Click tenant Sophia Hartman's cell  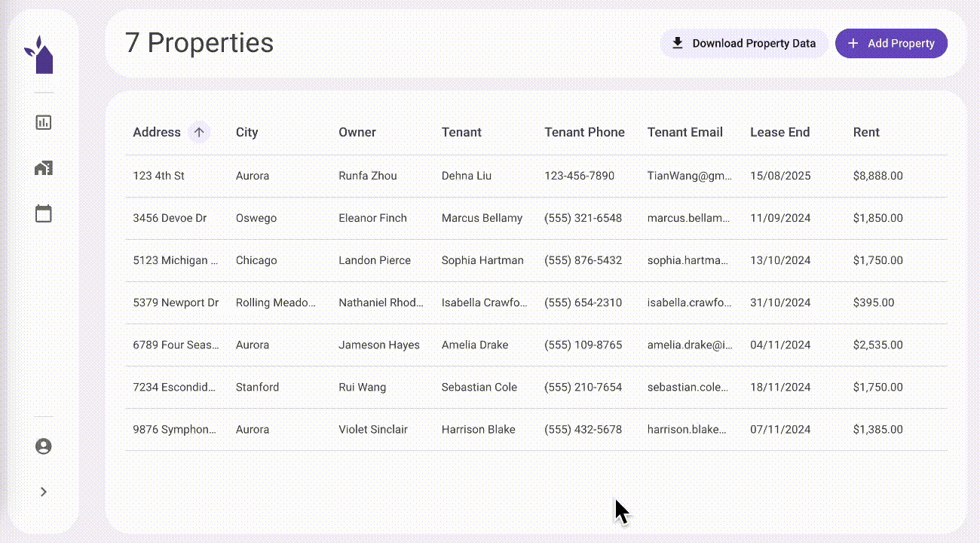click(482, 260)
